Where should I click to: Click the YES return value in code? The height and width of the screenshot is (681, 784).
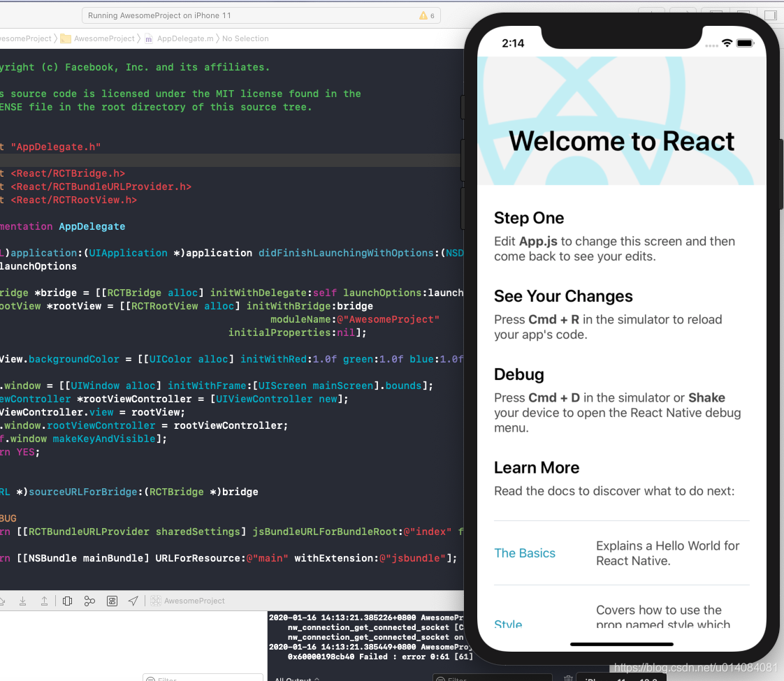coord(25,452)
